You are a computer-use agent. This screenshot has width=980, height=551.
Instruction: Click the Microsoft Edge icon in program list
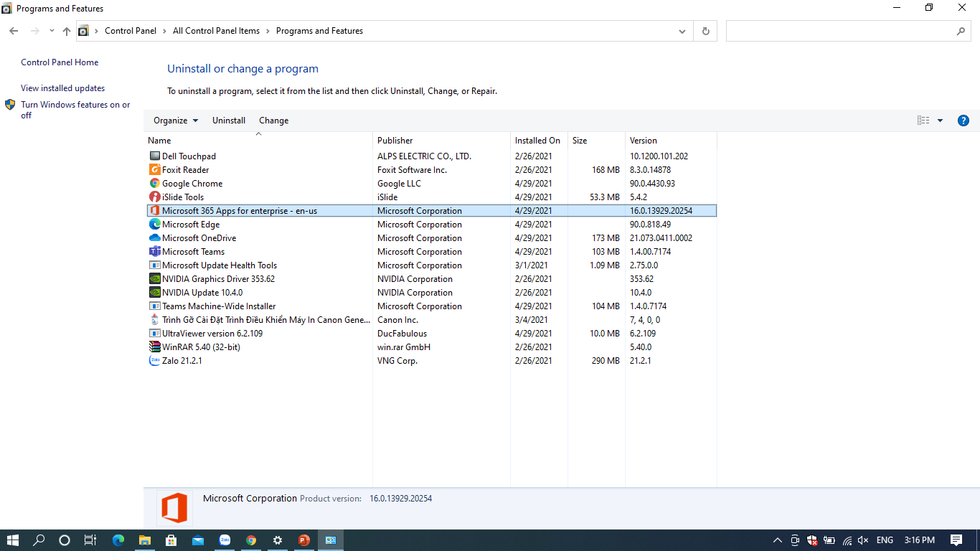(x=155, y=225)
